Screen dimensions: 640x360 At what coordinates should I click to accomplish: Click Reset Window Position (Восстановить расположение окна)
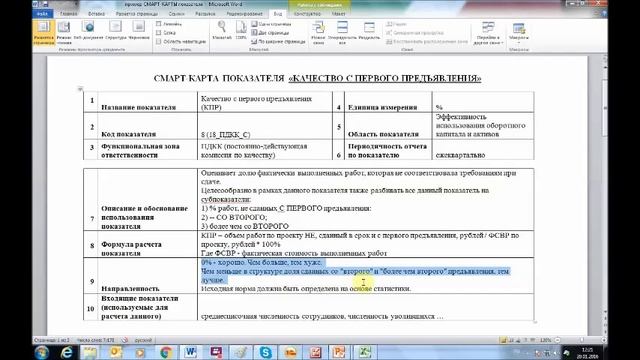pos(427,42)
